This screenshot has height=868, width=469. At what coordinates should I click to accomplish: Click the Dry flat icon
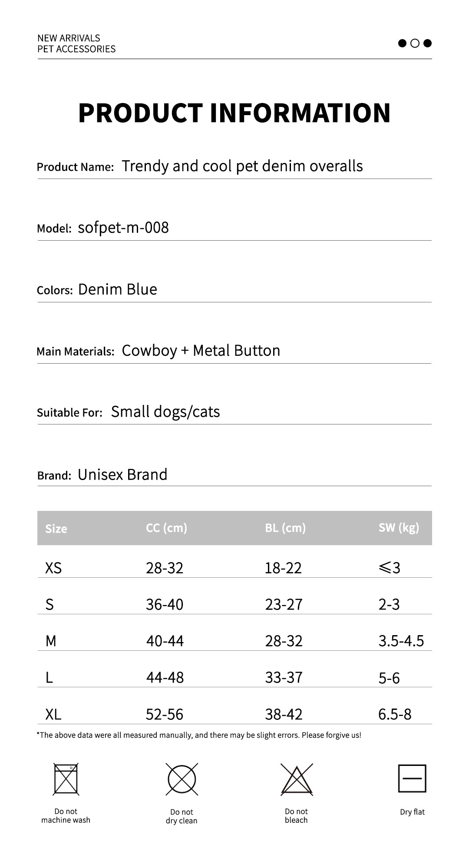(x=412, y=779)
